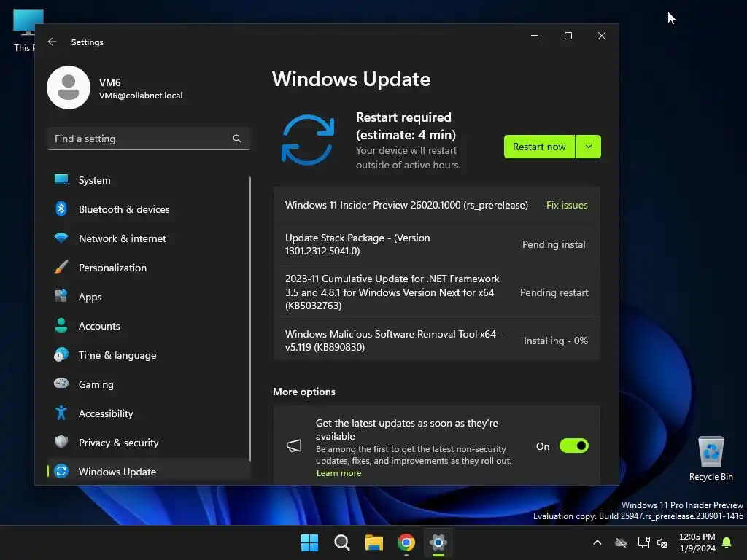Viewport: 747px width, 560px height.
Task: Open the Windows Start button
Action: click(309, 542)
